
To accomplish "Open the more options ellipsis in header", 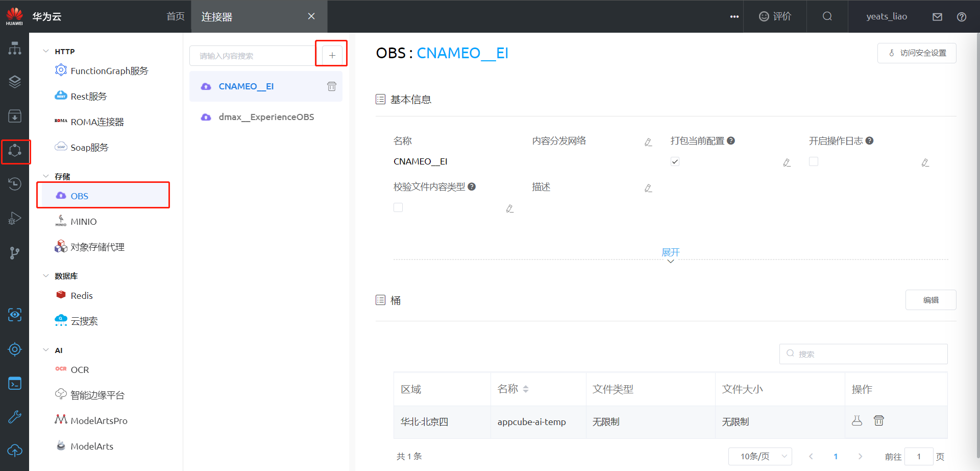I will tap(734, 16).
